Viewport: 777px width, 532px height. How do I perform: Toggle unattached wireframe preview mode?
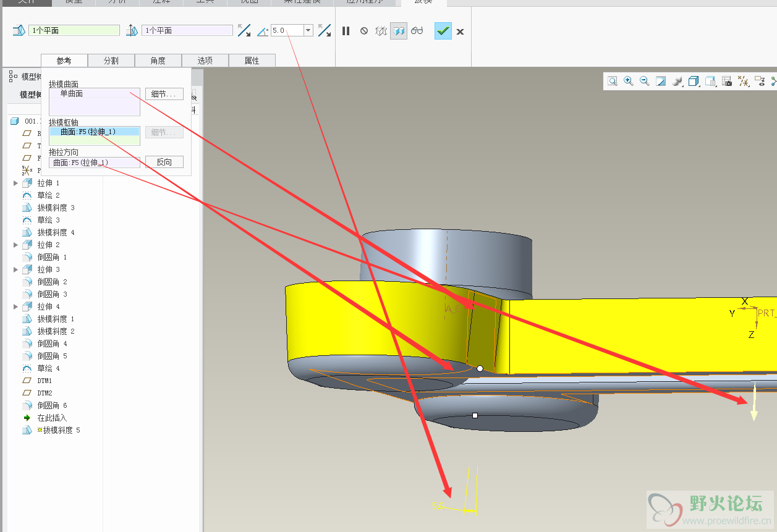[381, 31]
